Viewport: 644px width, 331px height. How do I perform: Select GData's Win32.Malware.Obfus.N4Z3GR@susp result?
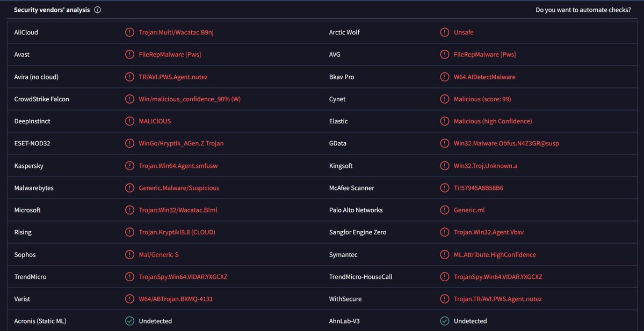tap(506, 143)
